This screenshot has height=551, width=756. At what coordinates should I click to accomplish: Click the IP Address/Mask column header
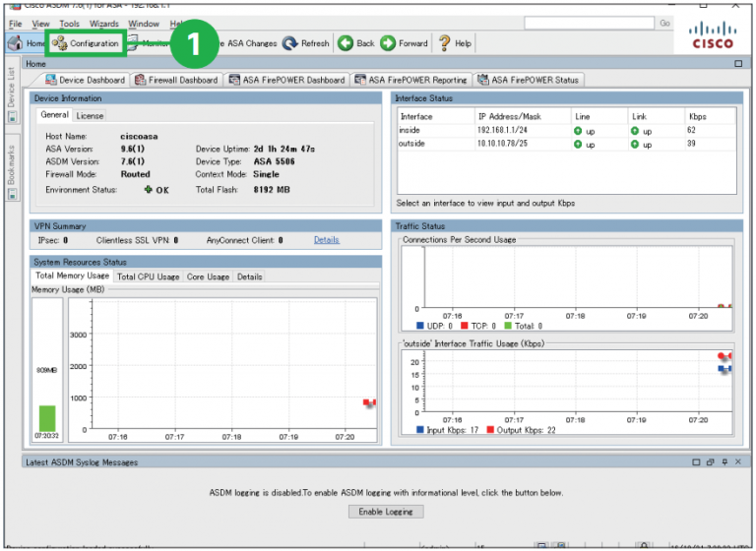click(x=523, y=117)
